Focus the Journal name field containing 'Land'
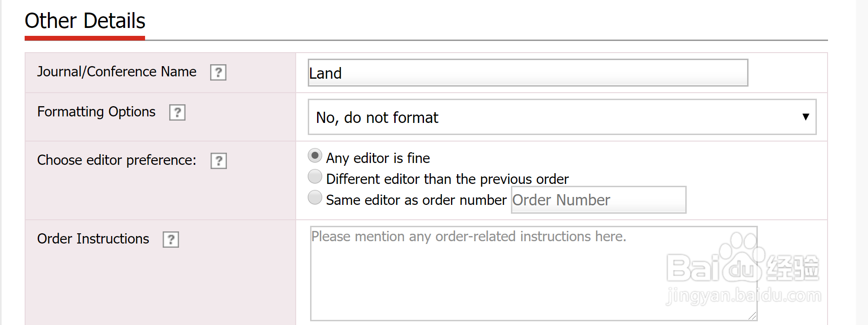Viewport: 868px width, 325px height. click(x=528, y=73)
